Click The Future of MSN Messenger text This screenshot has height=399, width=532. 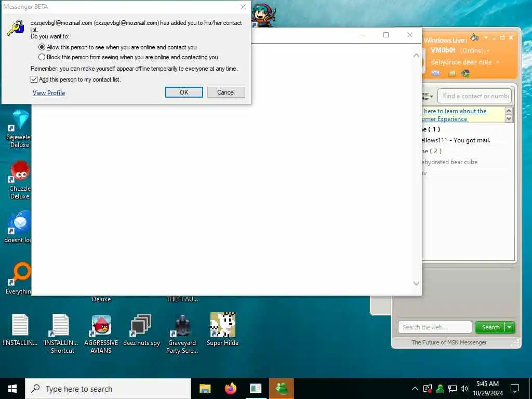(x=449, y=342)
